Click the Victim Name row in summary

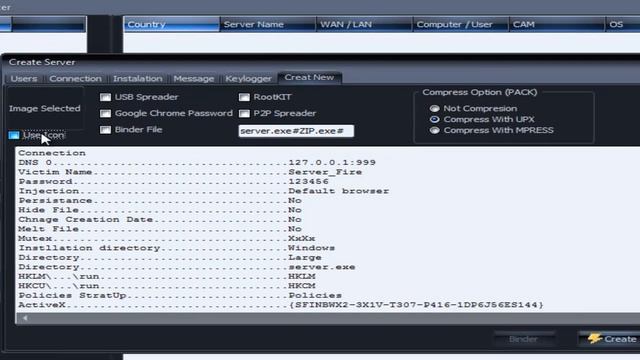[190, 172]
